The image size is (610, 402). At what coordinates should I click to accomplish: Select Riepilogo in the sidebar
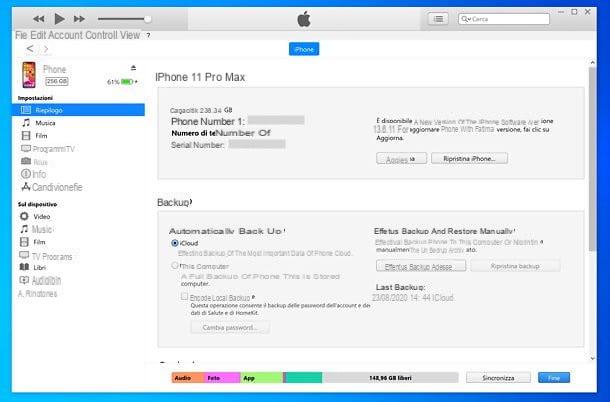(78, 110)
